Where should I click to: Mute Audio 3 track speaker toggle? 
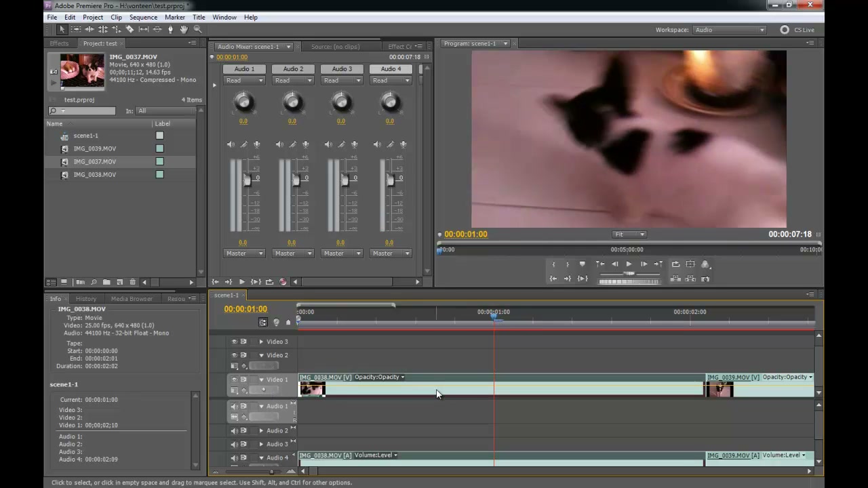click(234, 445)
